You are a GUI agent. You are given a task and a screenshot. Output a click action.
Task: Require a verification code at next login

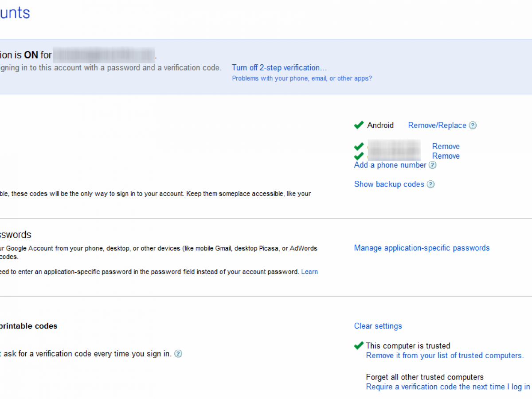tap(448, 387)
